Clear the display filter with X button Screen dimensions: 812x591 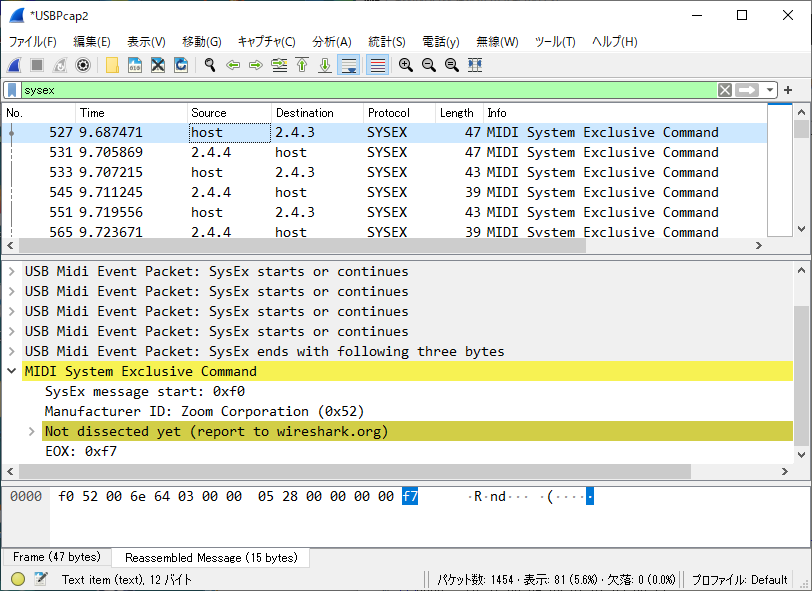725,90
